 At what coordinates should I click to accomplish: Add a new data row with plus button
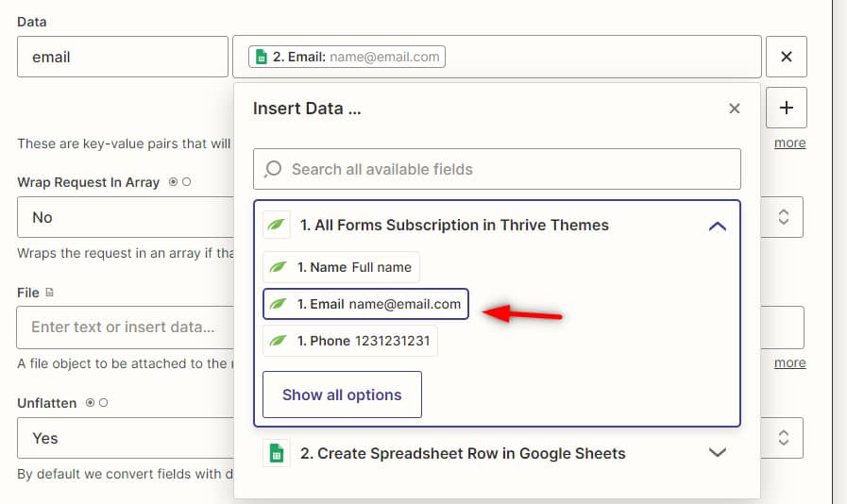pos(786,108)
